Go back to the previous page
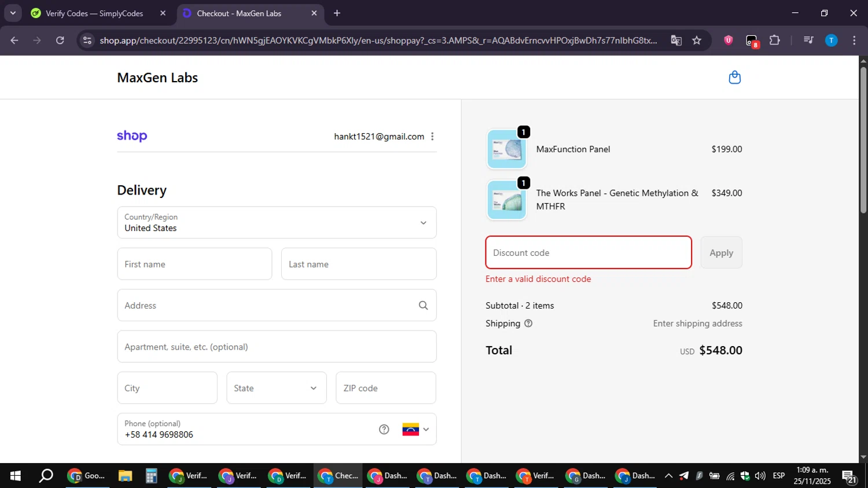Viewport: 868px width, 488px height. point(14,41)
